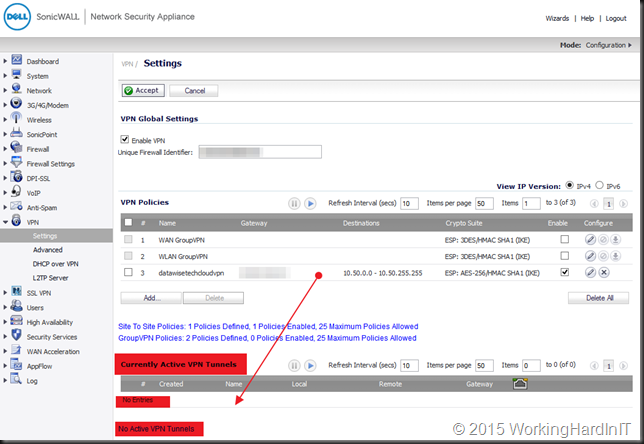Image resolution: width=644 pixels, height=444 pixels.
Task: Enable the WAN GroupVPN policy
Action: pyautogui.click(x=565, y=239)
